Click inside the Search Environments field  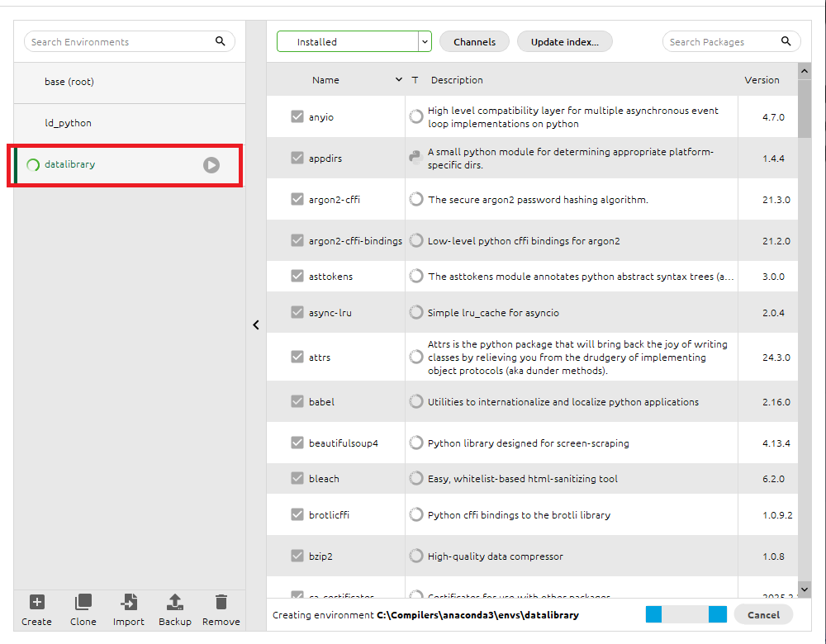click(116, 41)
